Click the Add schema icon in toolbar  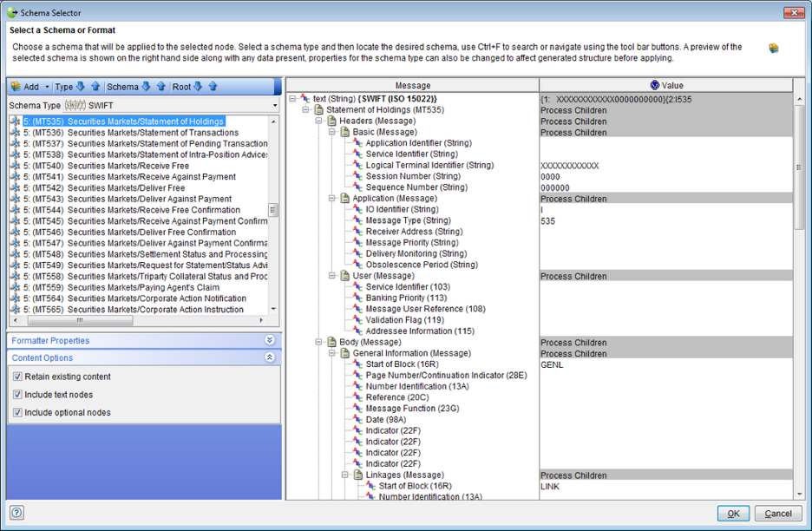[x=16, y=87]
